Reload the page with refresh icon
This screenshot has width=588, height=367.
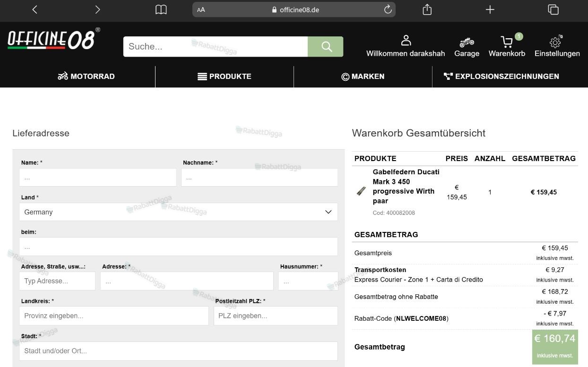tap(388, 9)
